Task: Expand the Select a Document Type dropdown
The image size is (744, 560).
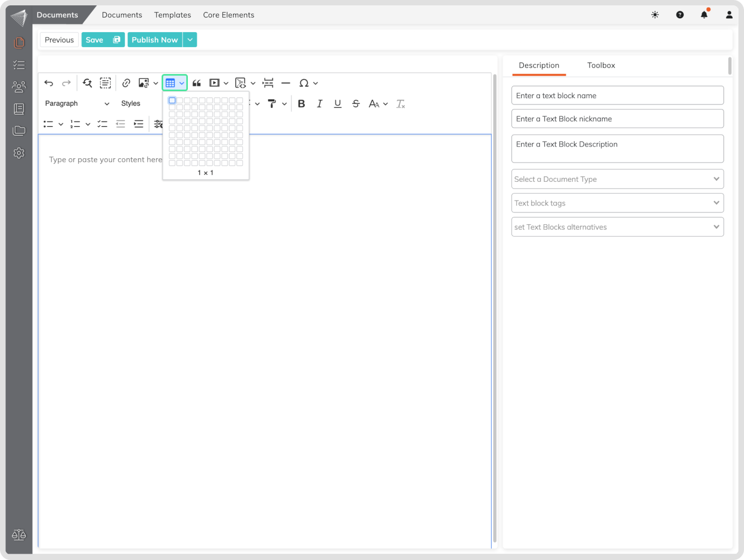Action: click(x=617, y=179)
